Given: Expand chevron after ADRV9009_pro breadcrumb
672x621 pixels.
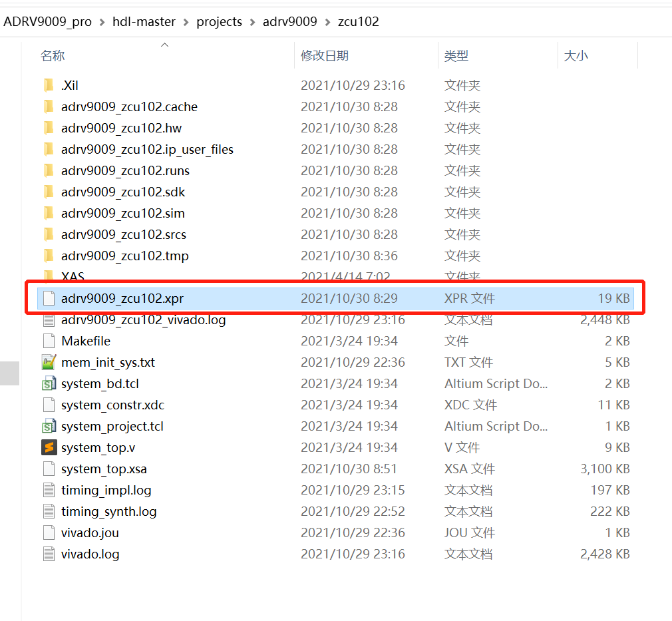Looking at the screenshot, I should 102,22.
